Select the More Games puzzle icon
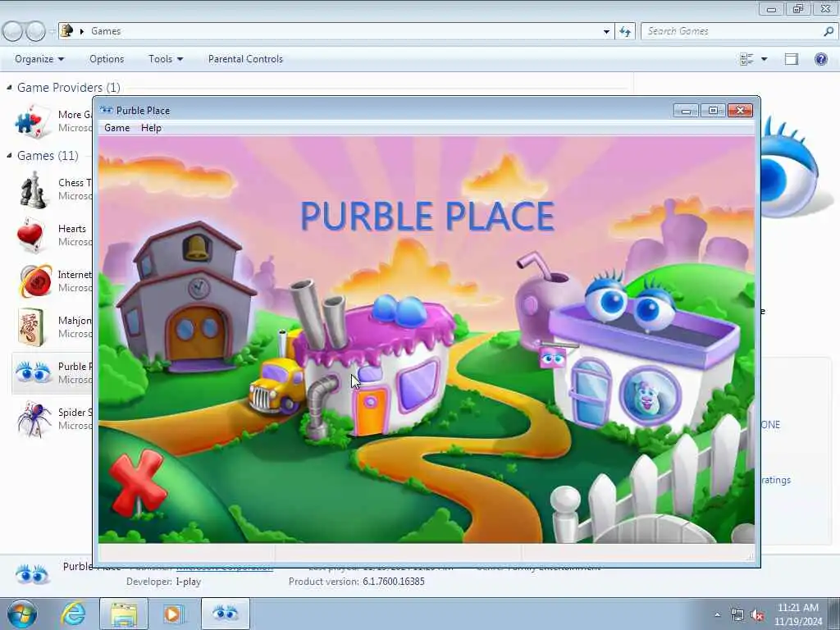This screenshot has width=840, height=630. [x=33, y=121]
